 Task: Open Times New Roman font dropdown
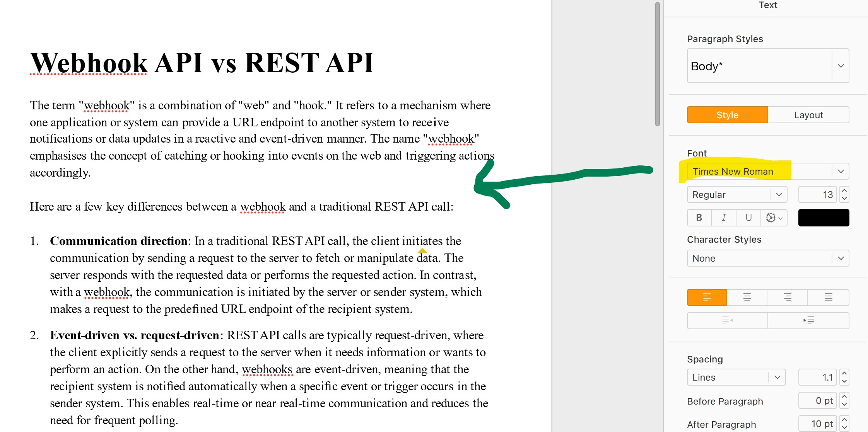point(841,171)
